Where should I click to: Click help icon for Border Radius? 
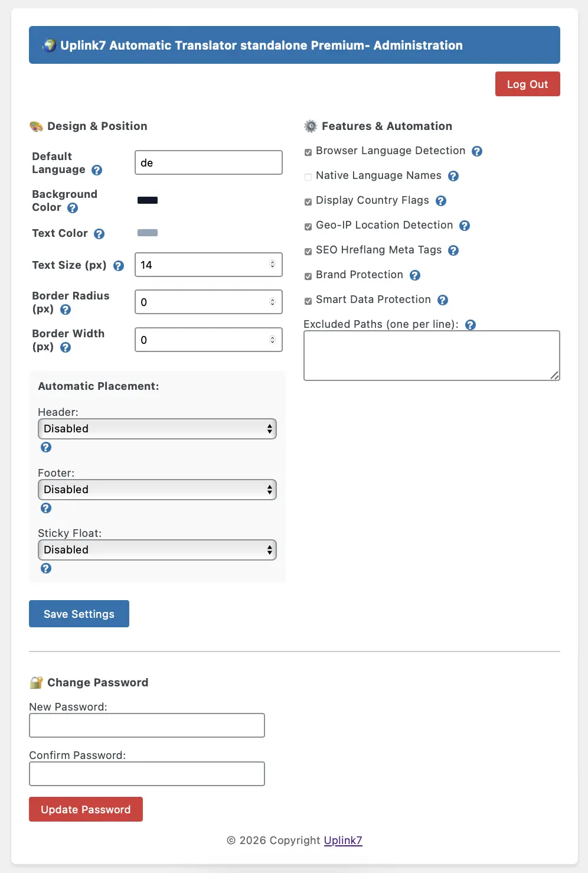(x=66, y=310)
